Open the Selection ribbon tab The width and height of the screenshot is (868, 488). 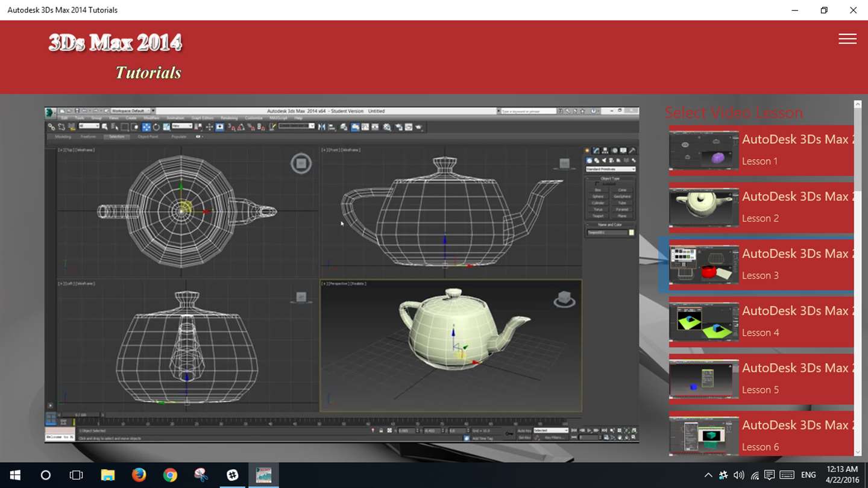[x=116, y=137]
